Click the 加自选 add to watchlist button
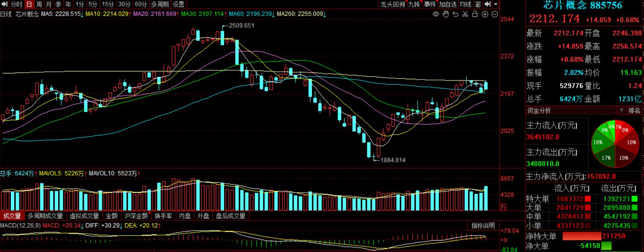The width and height of the screenshot is (644, 252). (448, 4)
